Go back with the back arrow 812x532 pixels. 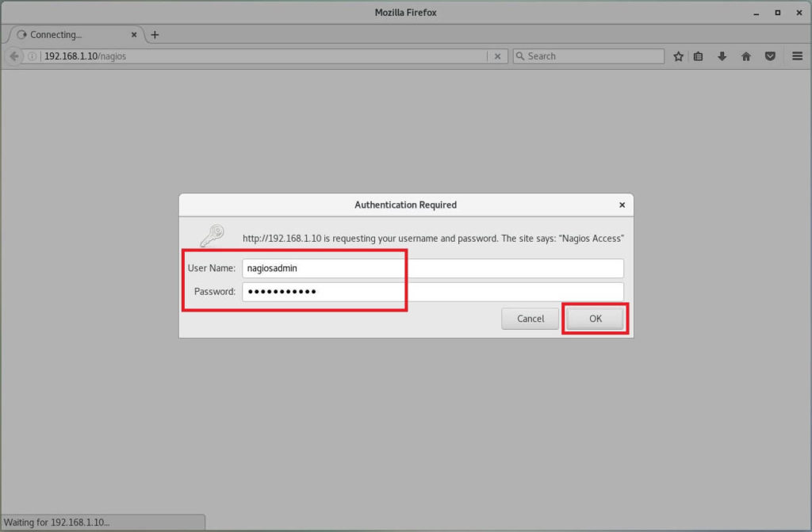pyautogui.click(x=14, y=56)
